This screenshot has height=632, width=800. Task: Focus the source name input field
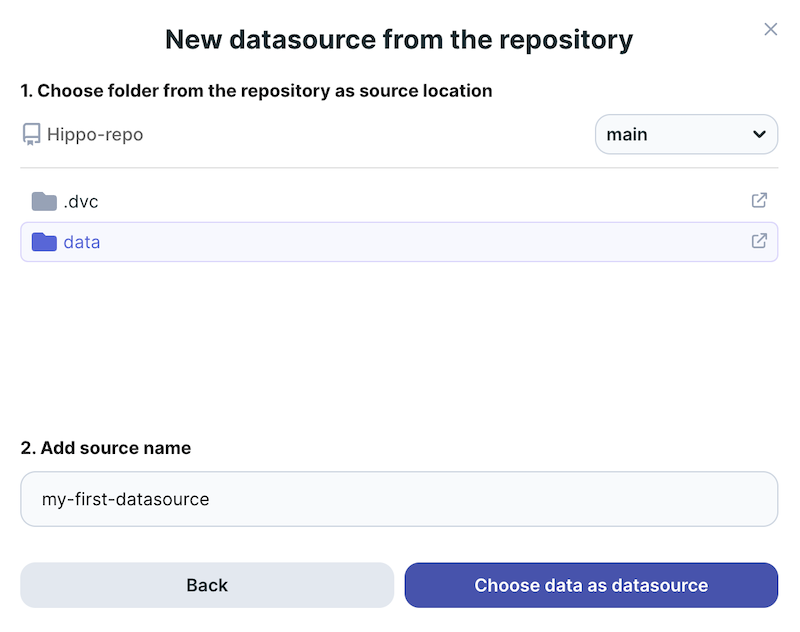click(399, 499)
